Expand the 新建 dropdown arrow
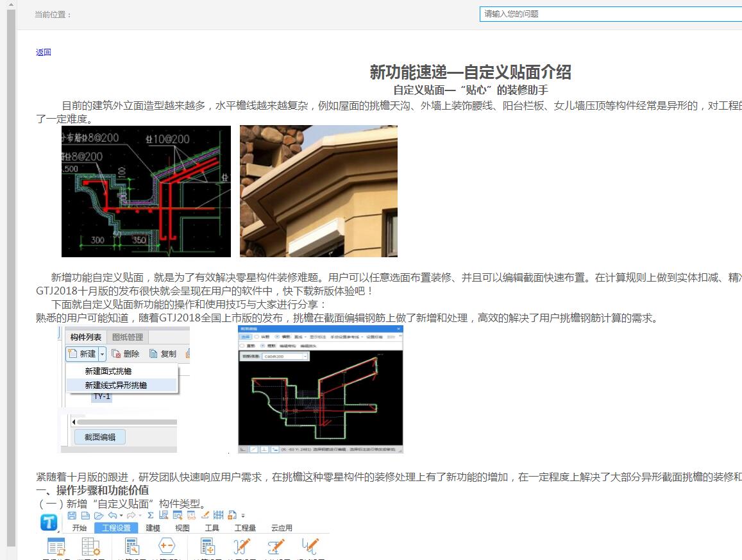The image size is (742, 560). pyautogui.click(x=102, y=353)
